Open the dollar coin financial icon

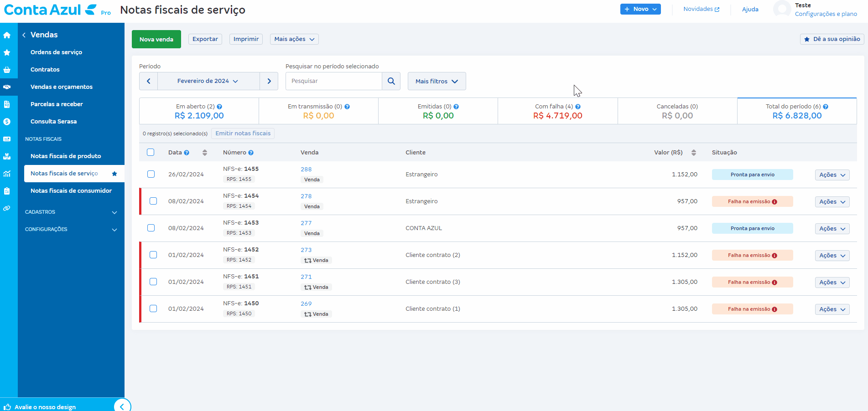[7, 122]
